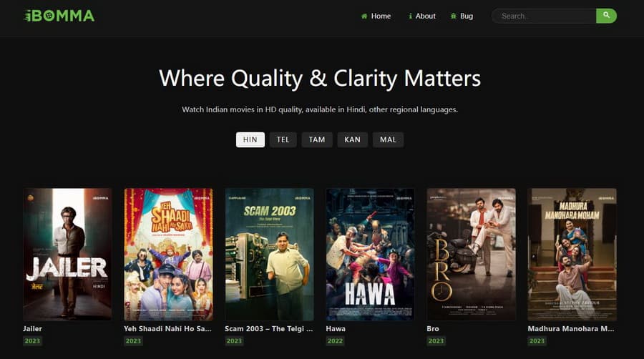Click the house icon beside Home
644x359 pixels.
click(364, 16)
